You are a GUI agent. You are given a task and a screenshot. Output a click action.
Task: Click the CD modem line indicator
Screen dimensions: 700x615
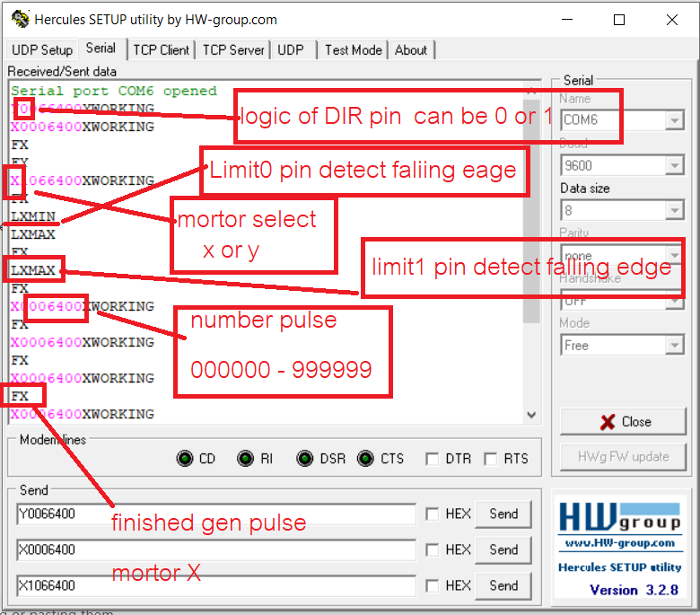(185, 458)
